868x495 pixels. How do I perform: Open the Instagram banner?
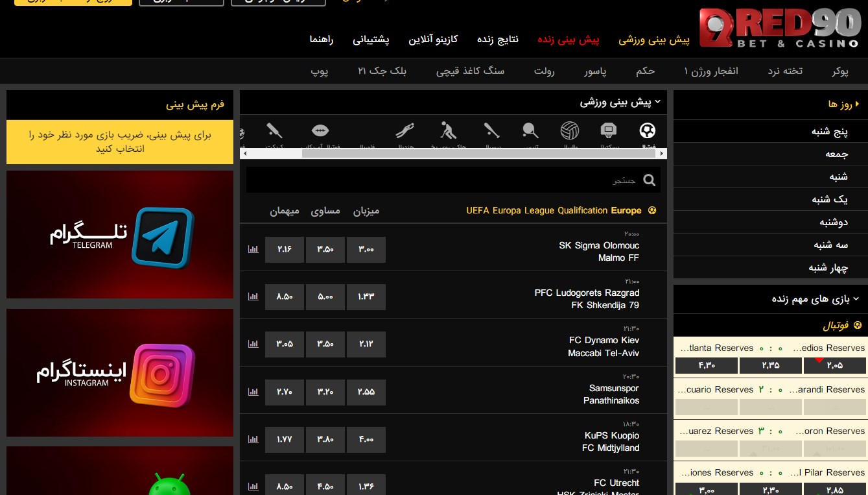[120, 372]
